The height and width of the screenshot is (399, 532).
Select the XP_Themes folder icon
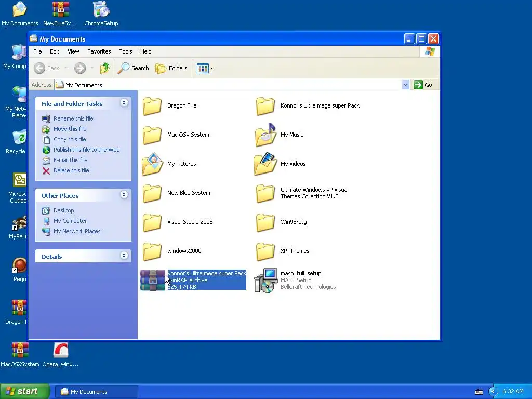(x=265, y=251)
